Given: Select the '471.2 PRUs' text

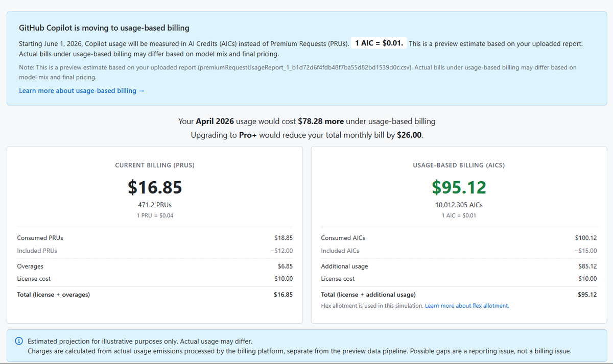Looking at the screenshot, I should click(x=155, y=205).
